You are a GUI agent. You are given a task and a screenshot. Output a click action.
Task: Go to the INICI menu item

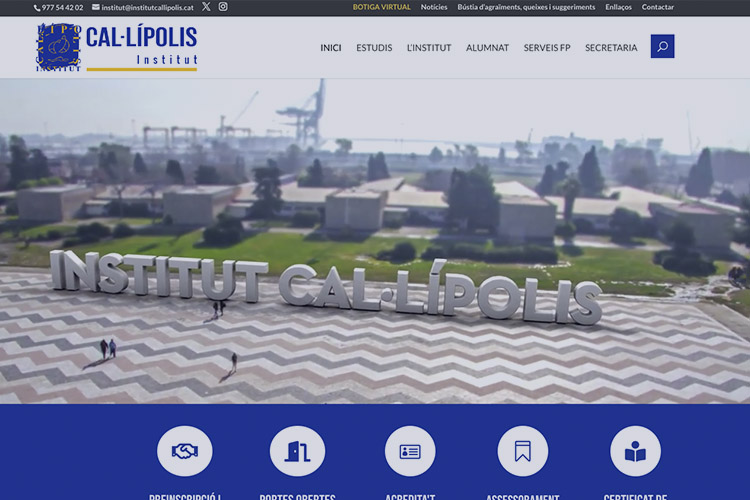331,47
